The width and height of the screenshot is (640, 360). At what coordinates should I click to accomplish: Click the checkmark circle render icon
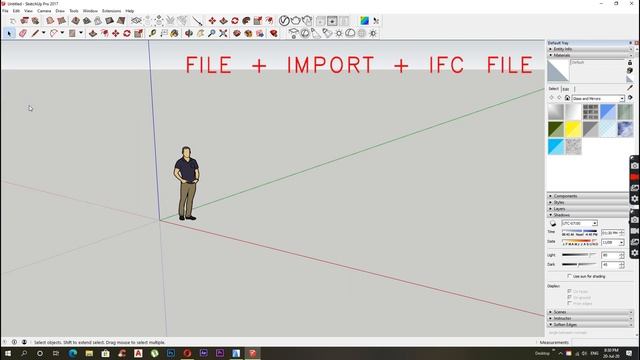(284, 20)
